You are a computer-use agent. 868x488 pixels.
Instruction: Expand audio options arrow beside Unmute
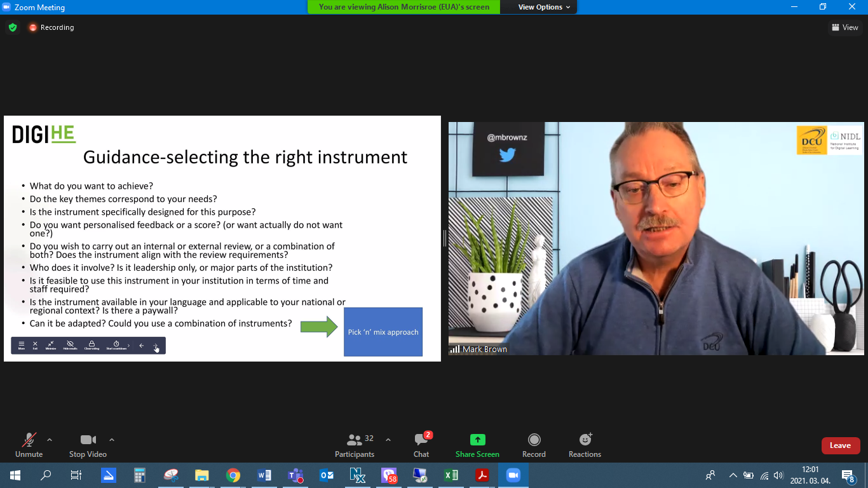[50, 440]
